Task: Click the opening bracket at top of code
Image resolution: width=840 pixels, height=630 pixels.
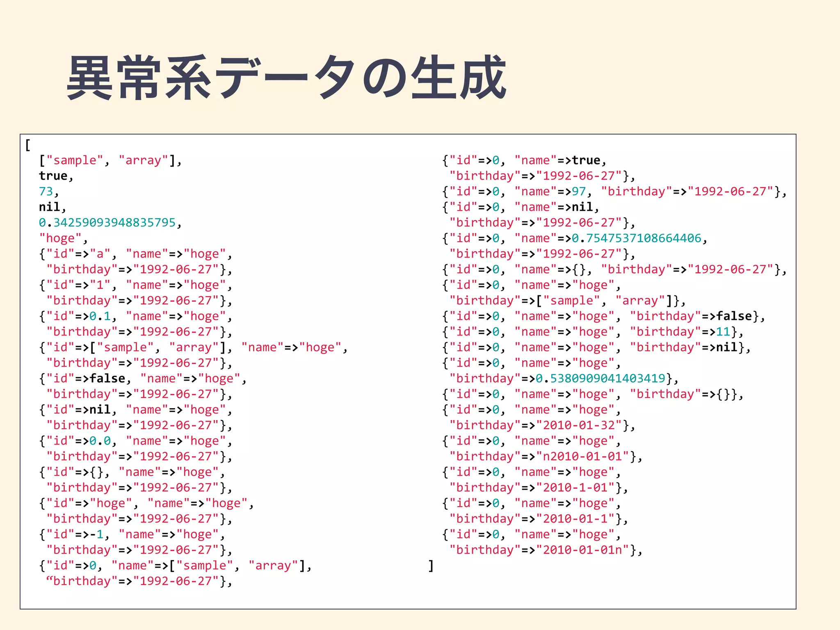Action: click(27, 145)
